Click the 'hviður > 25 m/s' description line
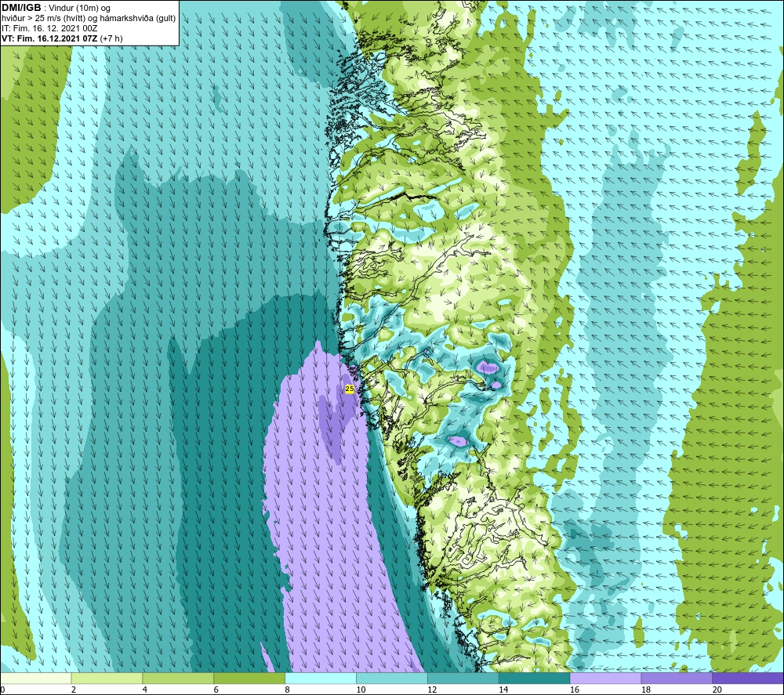 pos(89,18)
